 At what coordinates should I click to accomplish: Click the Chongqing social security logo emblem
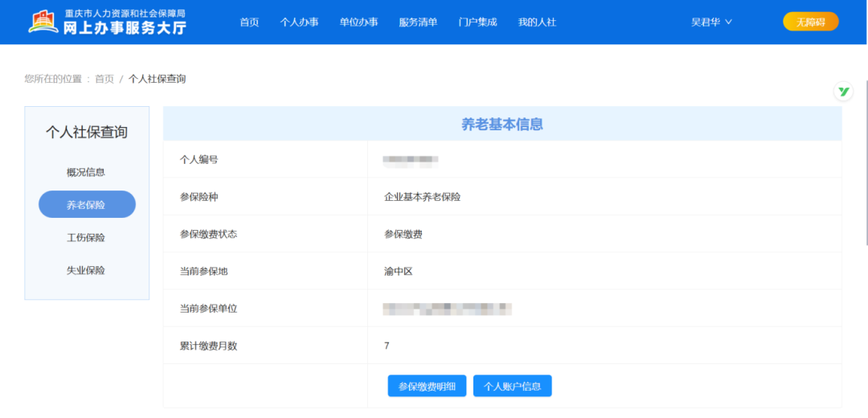[x=43, y=21]
